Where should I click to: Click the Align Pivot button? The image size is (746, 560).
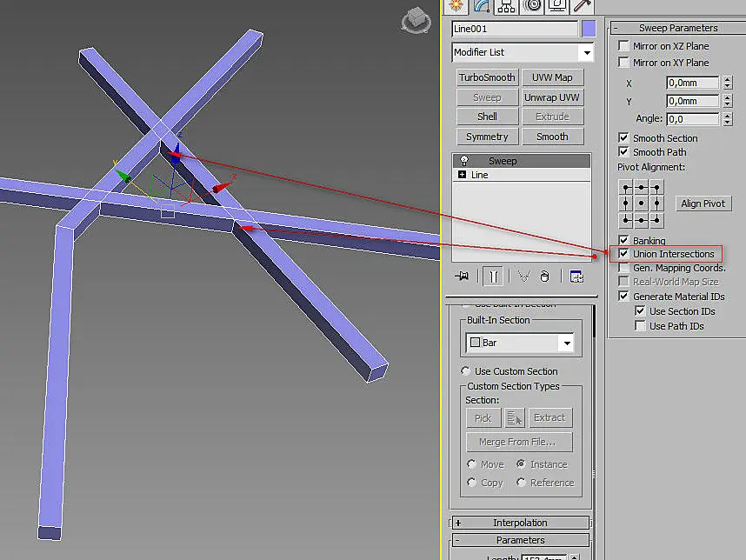(703, 203)
